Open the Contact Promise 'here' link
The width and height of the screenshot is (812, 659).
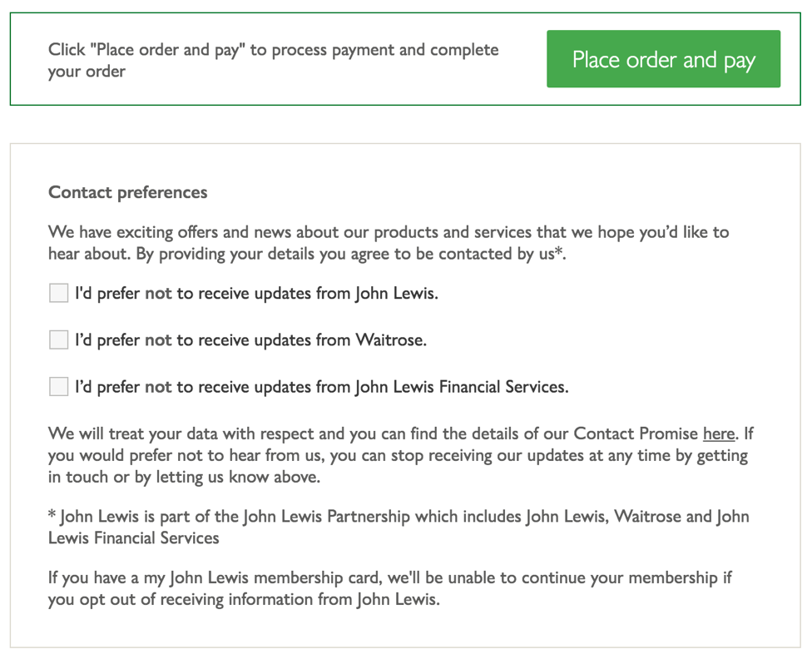click(x=719, y=434)
